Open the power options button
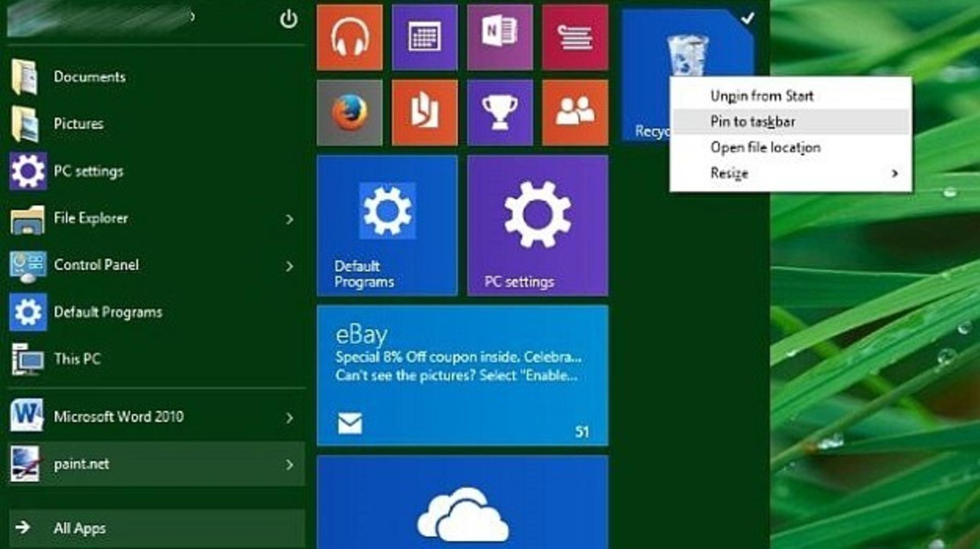The image size is (980, 549). tap(288, 19)
